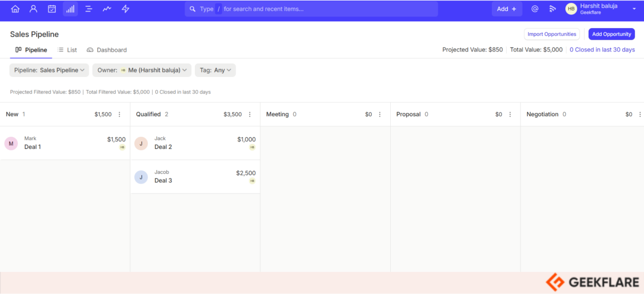Click Jacob's J avatar on Deal 3
Viewport: 644px width, 294px height.
coord(141,177)
